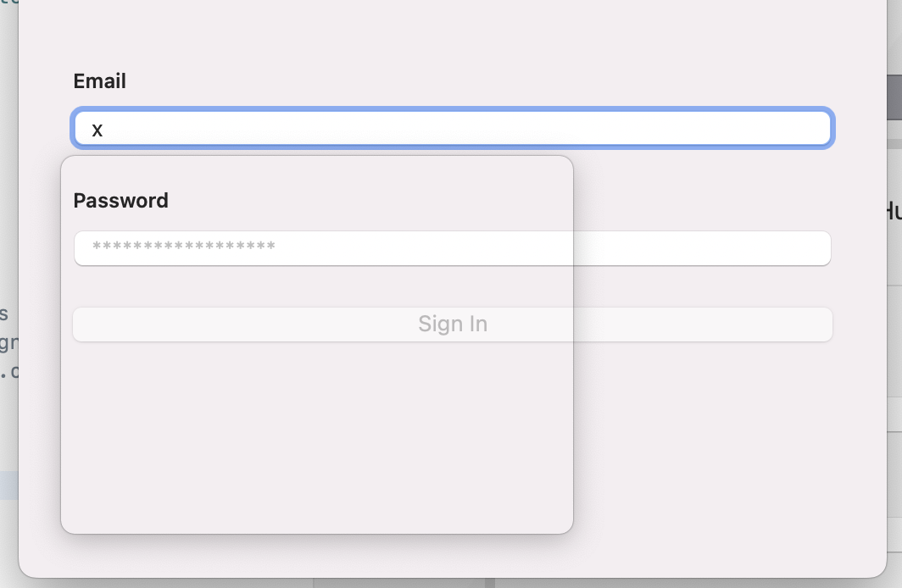
Task: Click Sign In button's right side outside popup
Action: point(702,325)
